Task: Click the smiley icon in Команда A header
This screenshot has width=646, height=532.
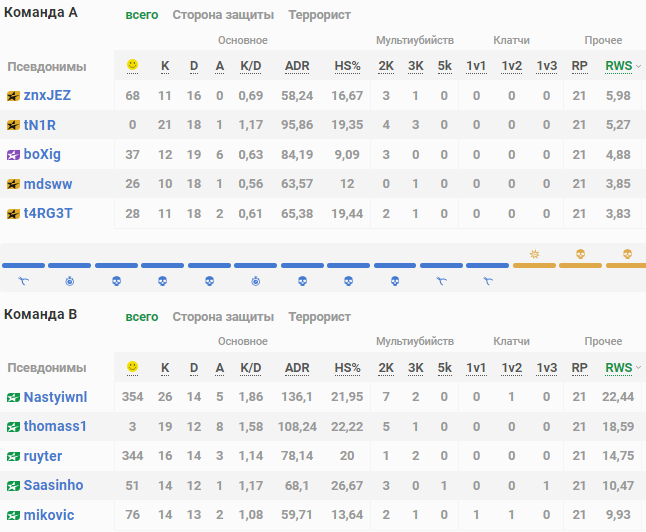Action: click(132, 66)
